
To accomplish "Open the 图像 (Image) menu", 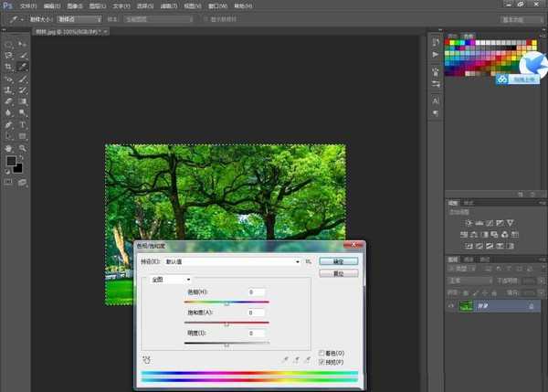I will (x=73, y=5).
